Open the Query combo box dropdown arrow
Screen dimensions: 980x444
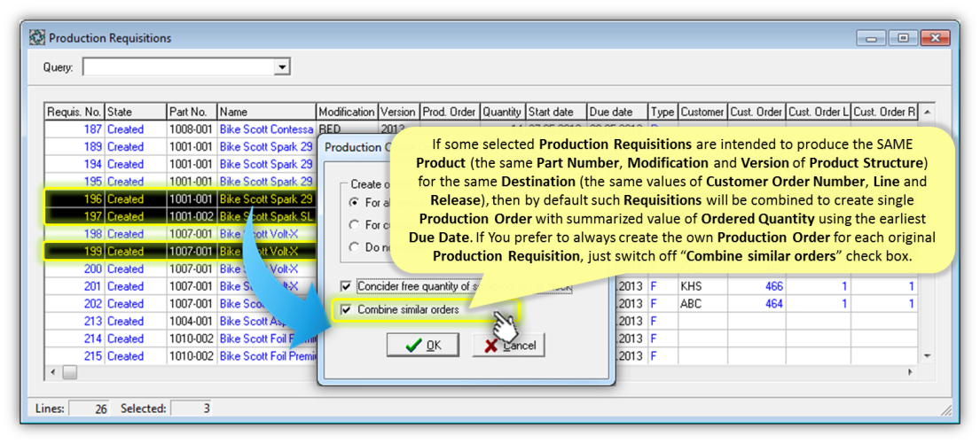[283, 66]
